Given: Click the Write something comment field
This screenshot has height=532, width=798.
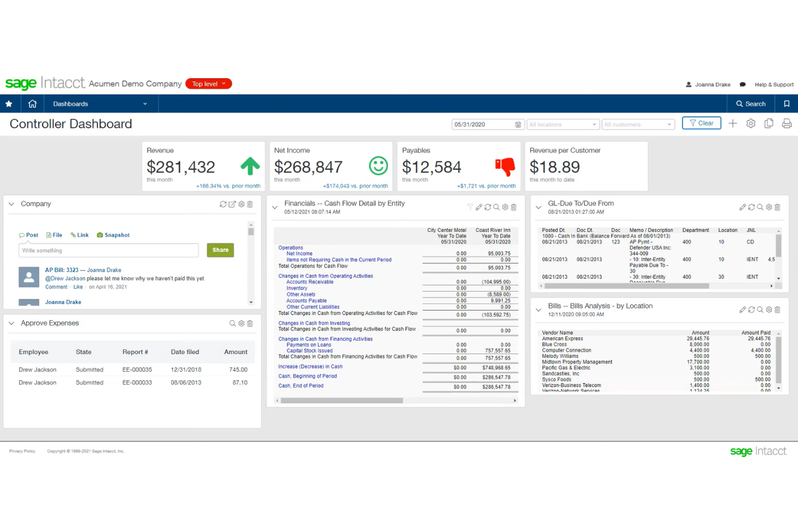Looking at the screenshot, I should tap(108, 250).
